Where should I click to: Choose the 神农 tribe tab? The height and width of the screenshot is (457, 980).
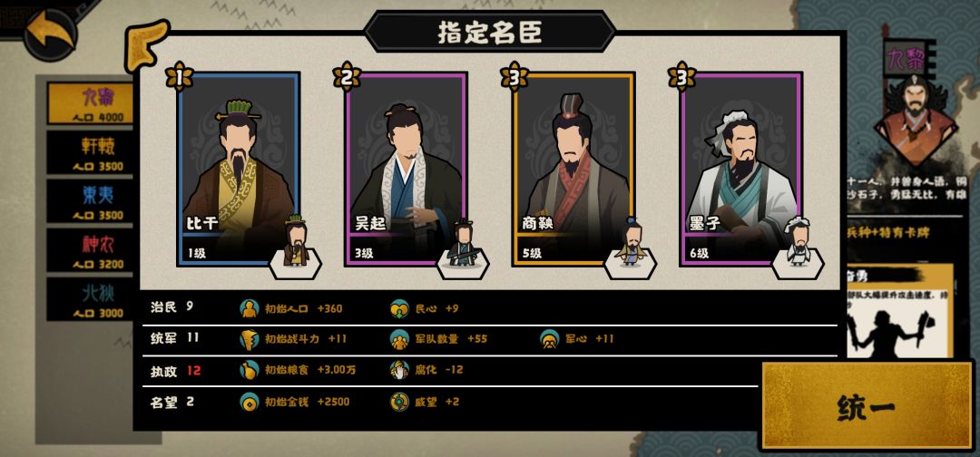pyautogui.click(x=91, y=249)
